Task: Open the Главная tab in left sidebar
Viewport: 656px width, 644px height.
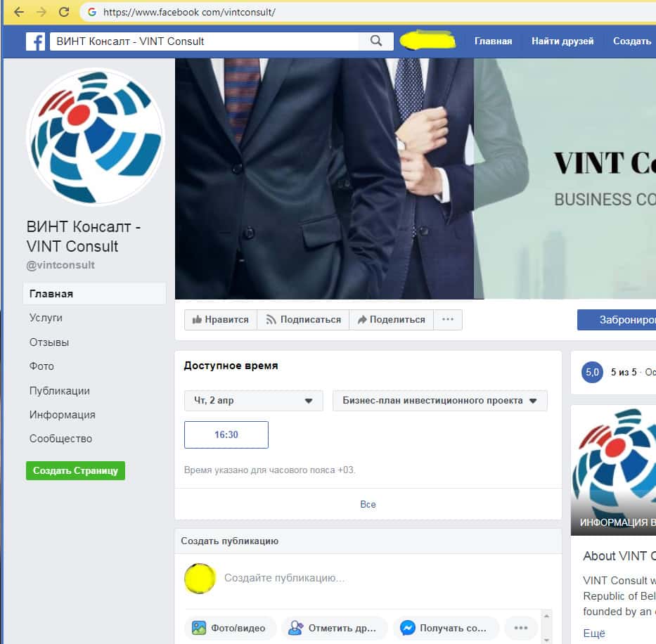Action: (94, 294)
